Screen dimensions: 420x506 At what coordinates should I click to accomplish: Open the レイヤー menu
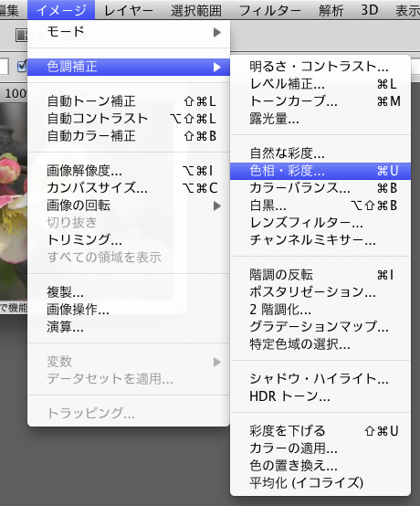pyautogui.click(x=129, y=10)
